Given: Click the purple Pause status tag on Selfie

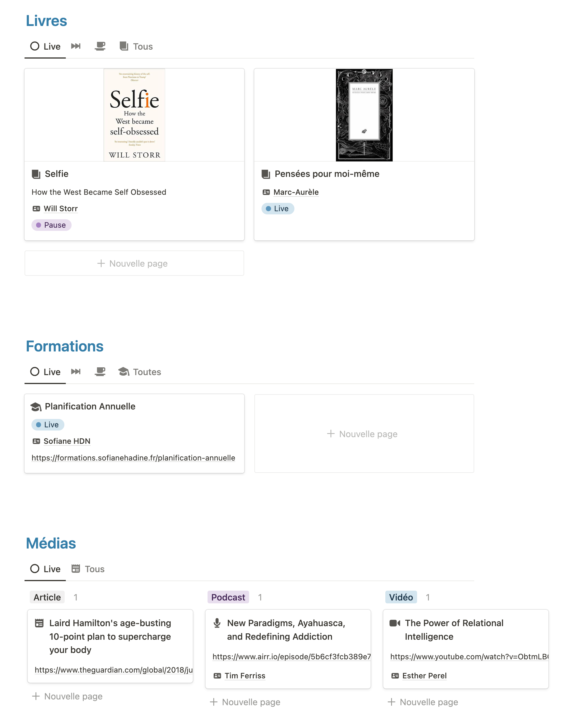Looking at the screenshot, I should coord(51,225).
